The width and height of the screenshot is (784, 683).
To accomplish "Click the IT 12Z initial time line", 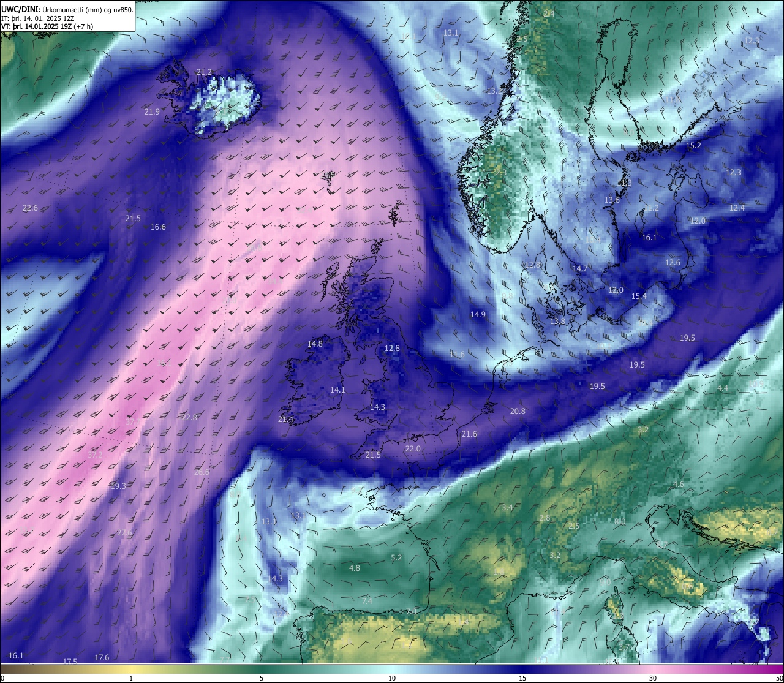I will [38, 18].
